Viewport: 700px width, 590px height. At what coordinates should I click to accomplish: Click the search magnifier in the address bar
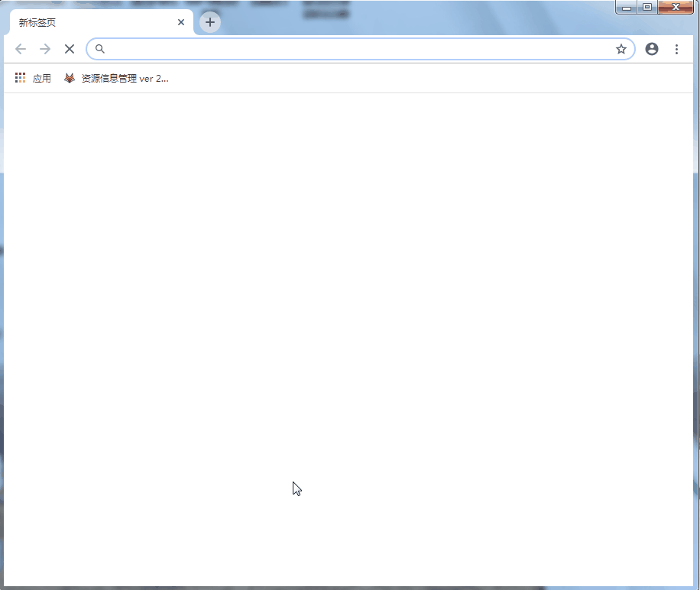coord(100,49)
